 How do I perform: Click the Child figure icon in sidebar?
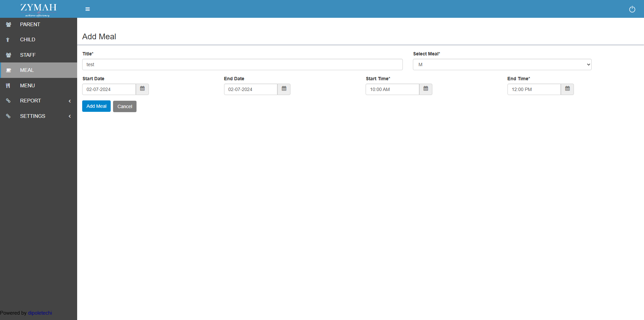click(8, 40)
